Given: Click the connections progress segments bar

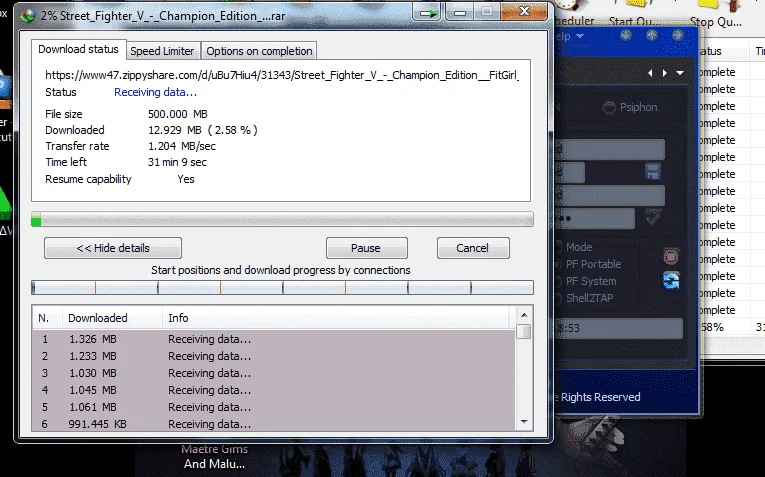Looking at the screenshot, I should point(282,287).
